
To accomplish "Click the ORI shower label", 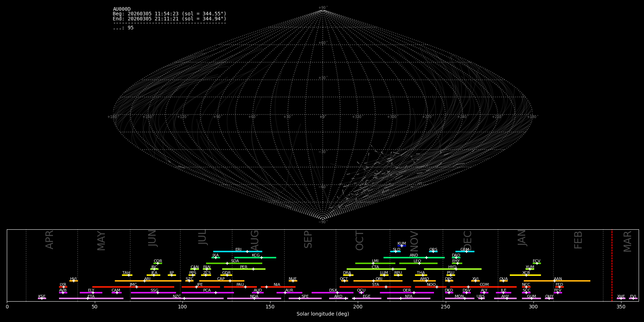I will click(x=379, y=279).
